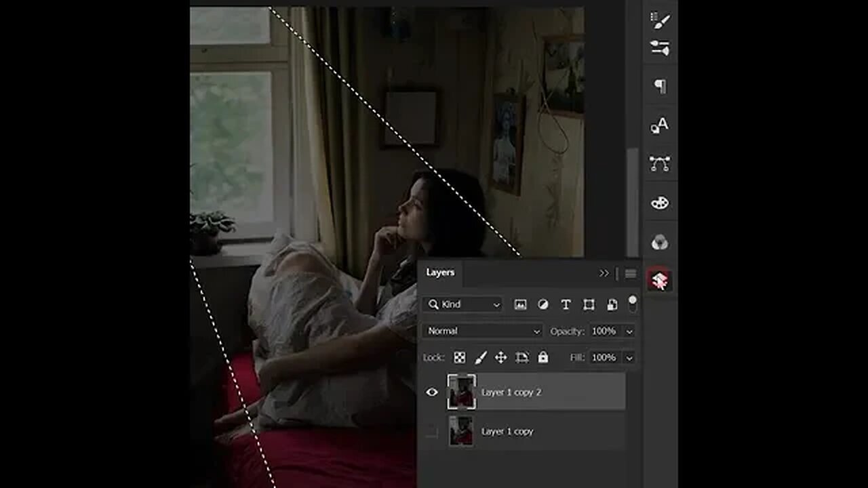The height and width of the screenshot is (488, 868).
Task: Open the Normal blend mode dropdown
Action: (x=483, y=331)
